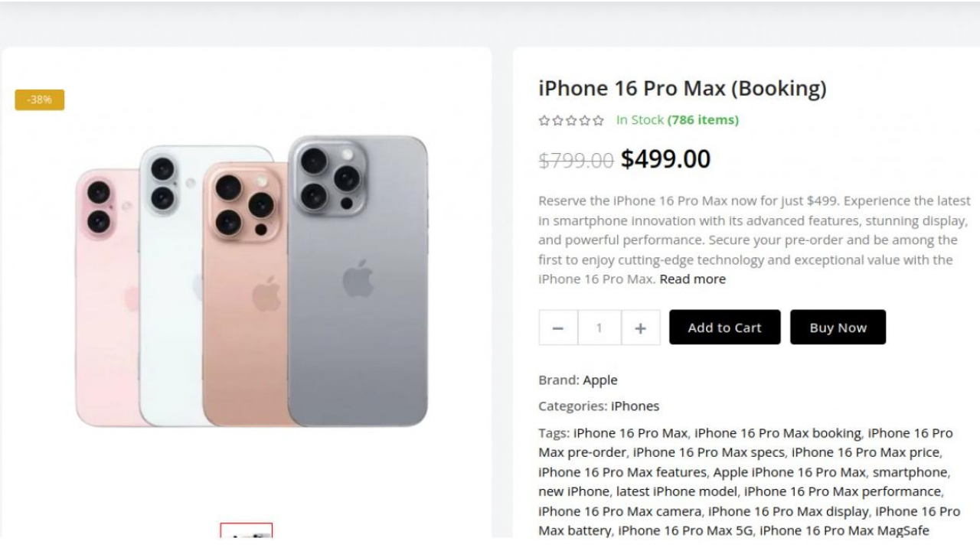The width and height of the screenshot is (980, 551).
Task: Click the minus icon to decrease quantity
Action: pos(557,328)
